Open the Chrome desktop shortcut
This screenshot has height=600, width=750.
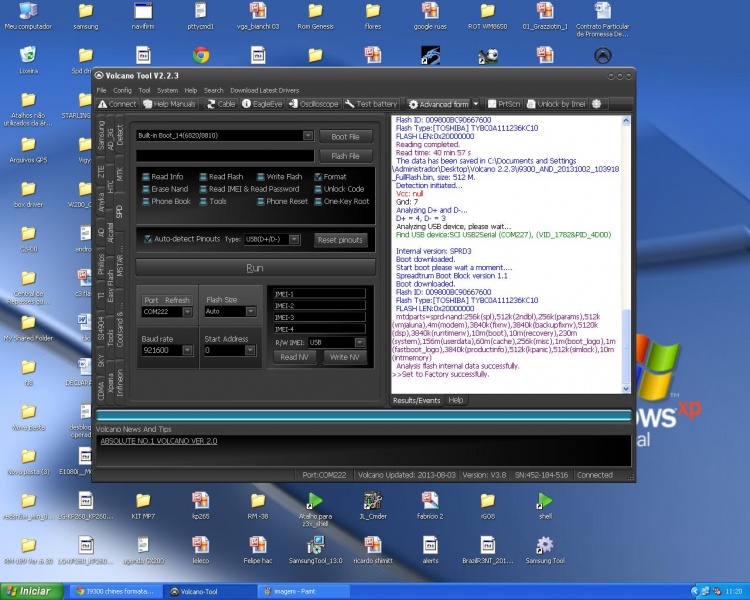coord(201,56)
